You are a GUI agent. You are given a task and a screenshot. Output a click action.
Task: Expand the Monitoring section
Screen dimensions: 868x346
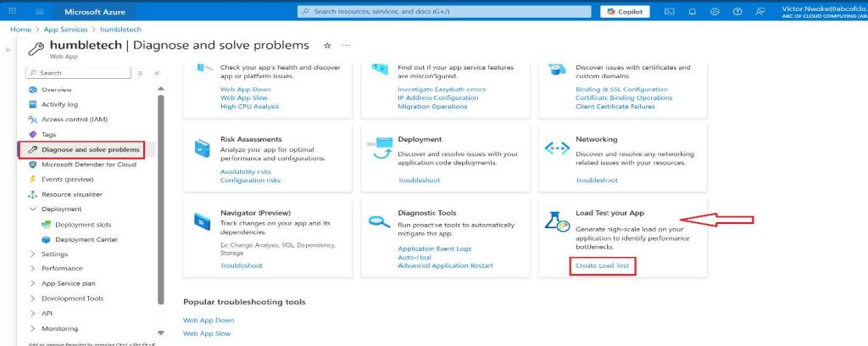[x=33, y=328]
